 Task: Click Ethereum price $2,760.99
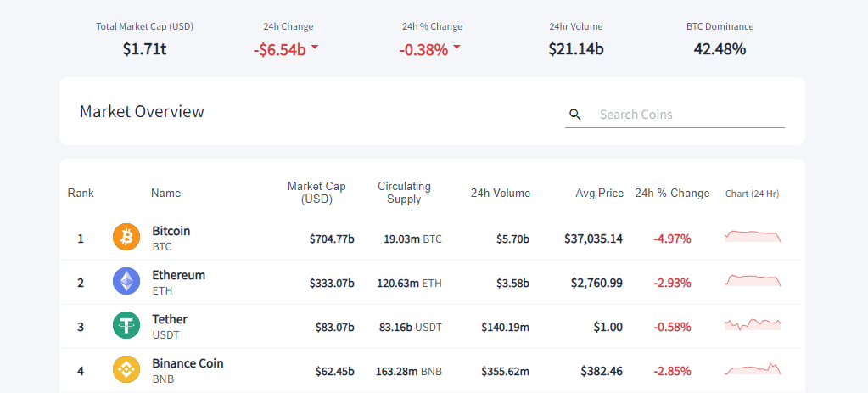pos(596,284)
